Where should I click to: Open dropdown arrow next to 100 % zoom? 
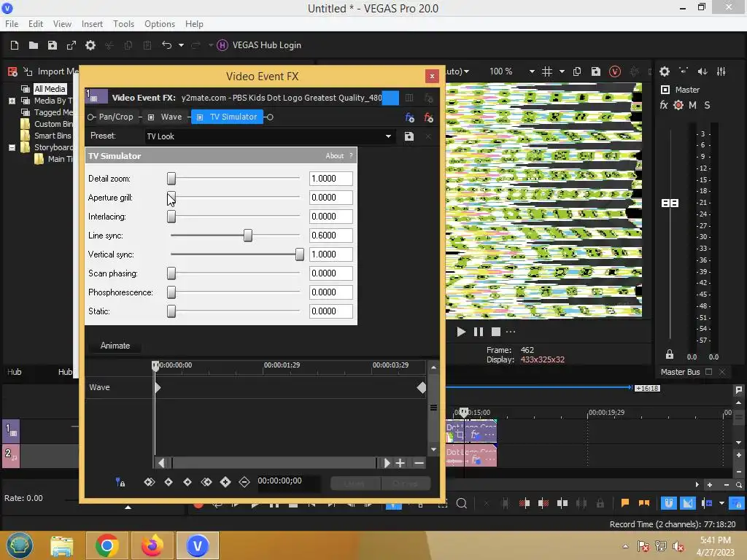532,71
